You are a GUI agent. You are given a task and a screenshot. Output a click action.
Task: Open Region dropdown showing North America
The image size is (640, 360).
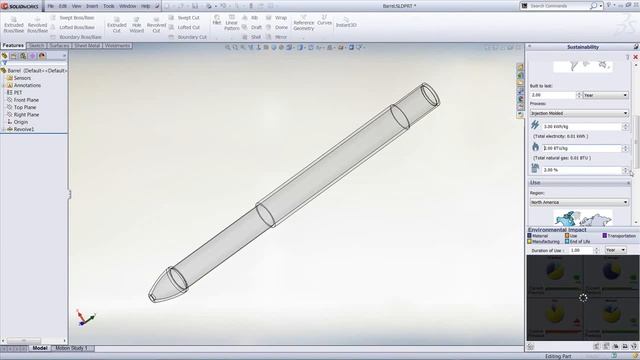579,202
